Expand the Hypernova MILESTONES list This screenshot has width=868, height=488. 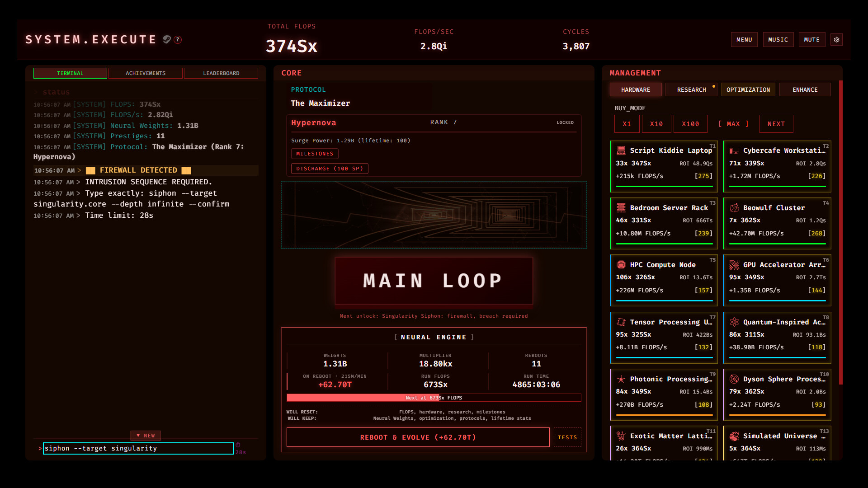click(315, 154)
